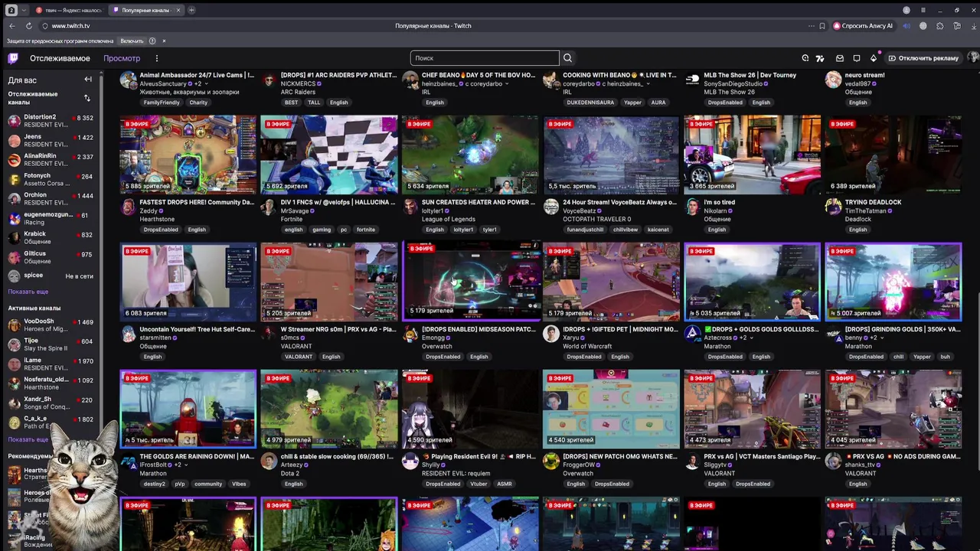Click the MrSavage channel avatar
980x551 pixels.
click(269, 207)
